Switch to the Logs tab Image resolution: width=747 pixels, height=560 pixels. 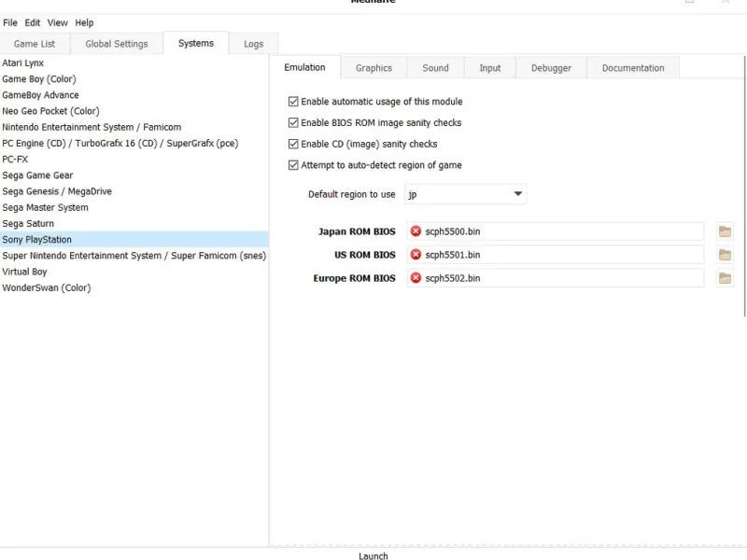(253, 44)
